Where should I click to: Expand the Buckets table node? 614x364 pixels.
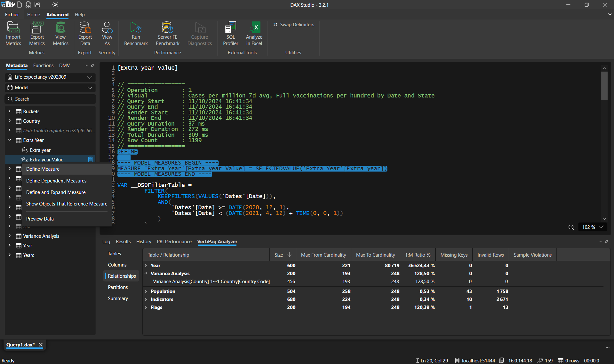coord(10,111)
